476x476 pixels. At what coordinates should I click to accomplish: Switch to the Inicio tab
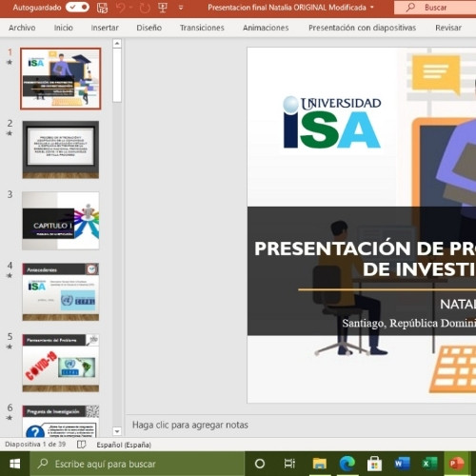tap(64, 28)
